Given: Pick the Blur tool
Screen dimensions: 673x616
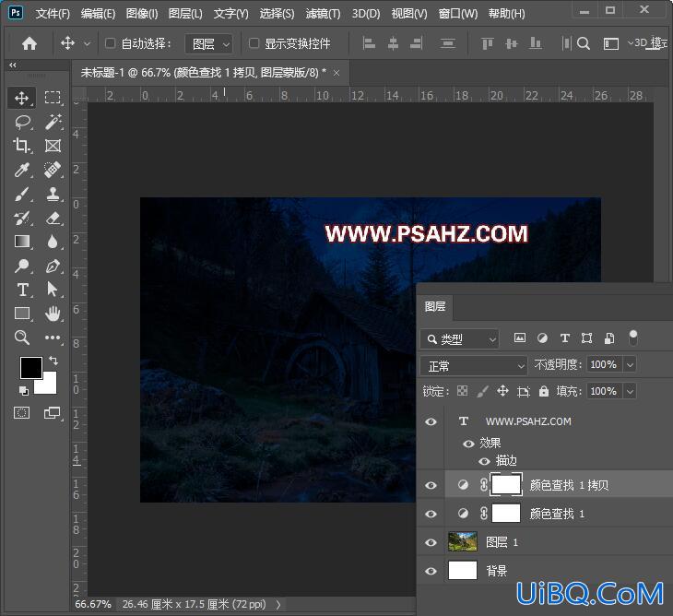Looking at the screenshot, I should click(x=53, y=242).
